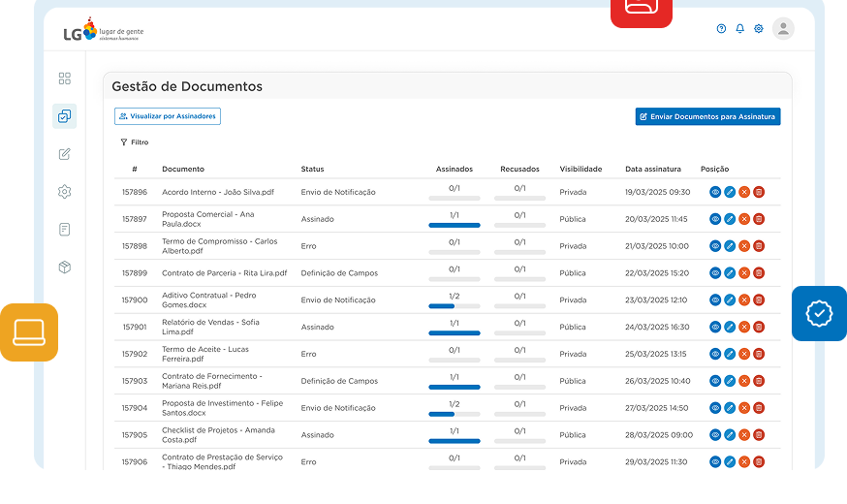The image size is (847, 504).
Task: Expand the Filtro filter options
Action: click(135, 142)
